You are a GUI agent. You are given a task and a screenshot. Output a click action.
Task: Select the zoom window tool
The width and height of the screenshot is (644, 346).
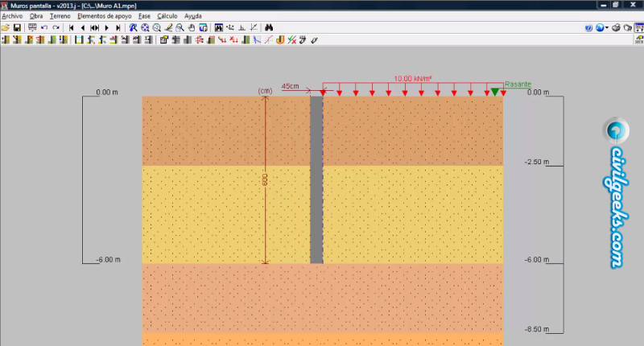point(133,27)
